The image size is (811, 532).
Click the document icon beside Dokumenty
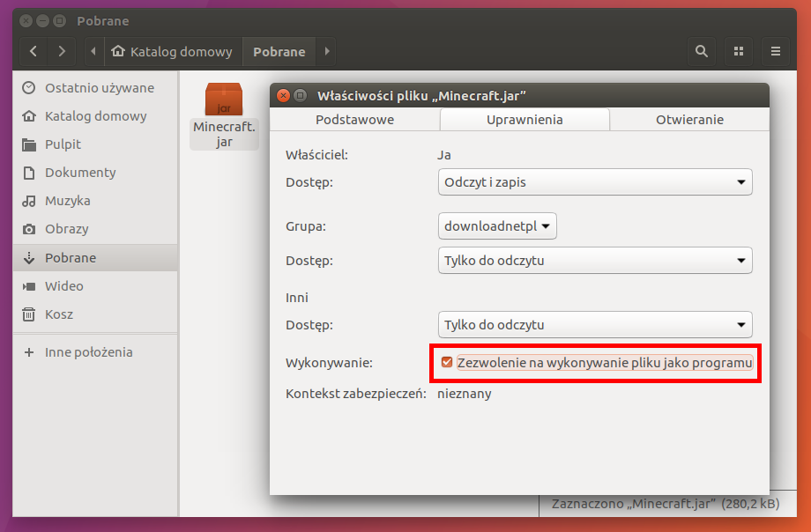29,173
